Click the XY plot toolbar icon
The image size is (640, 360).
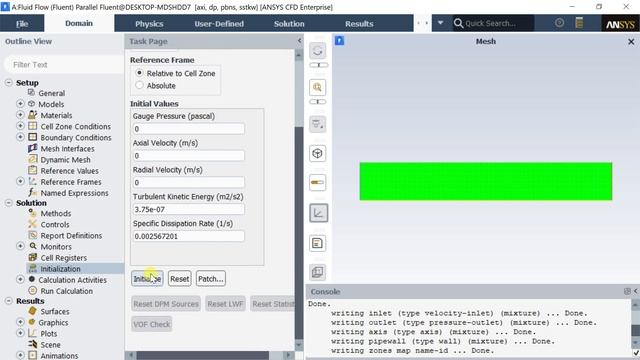318,213
